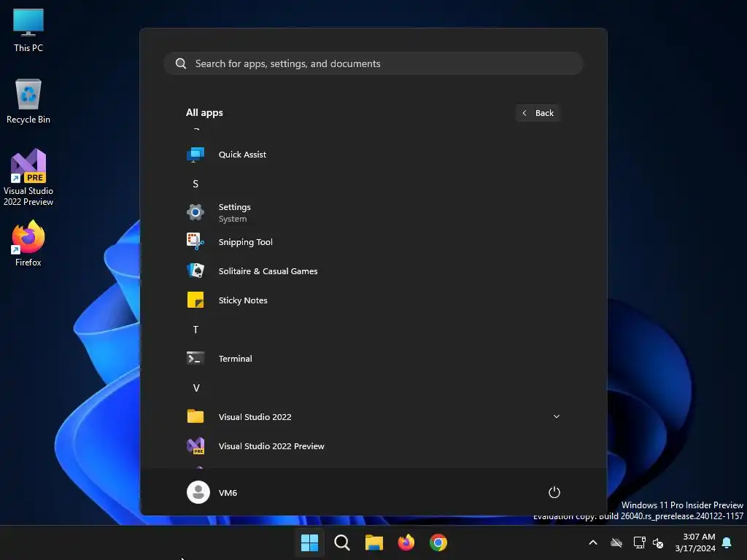The width and height of the screenshot is (747, 560).
Task: Select Recycle Bin desktop icon
Action: [28, 101]
